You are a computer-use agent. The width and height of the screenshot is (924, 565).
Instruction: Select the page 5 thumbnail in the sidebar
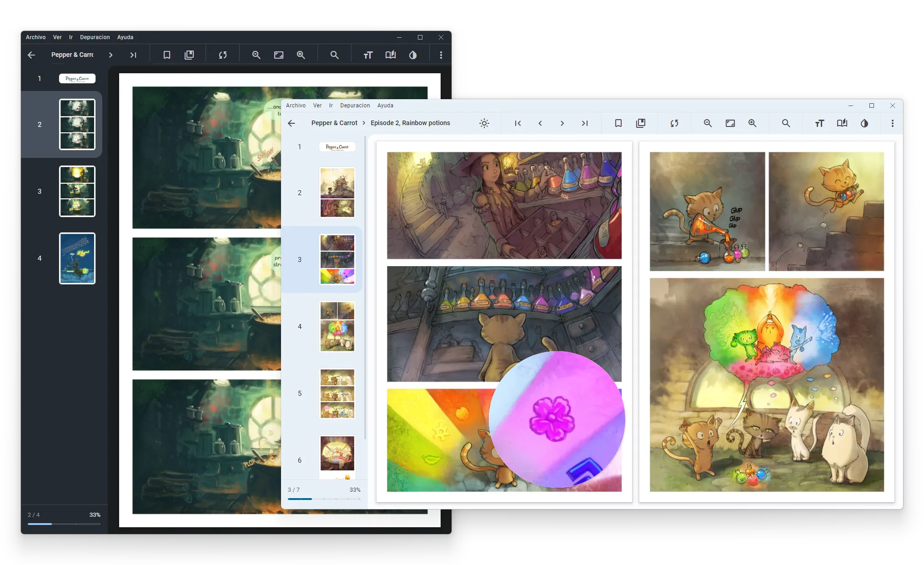[x=337, y=393]
